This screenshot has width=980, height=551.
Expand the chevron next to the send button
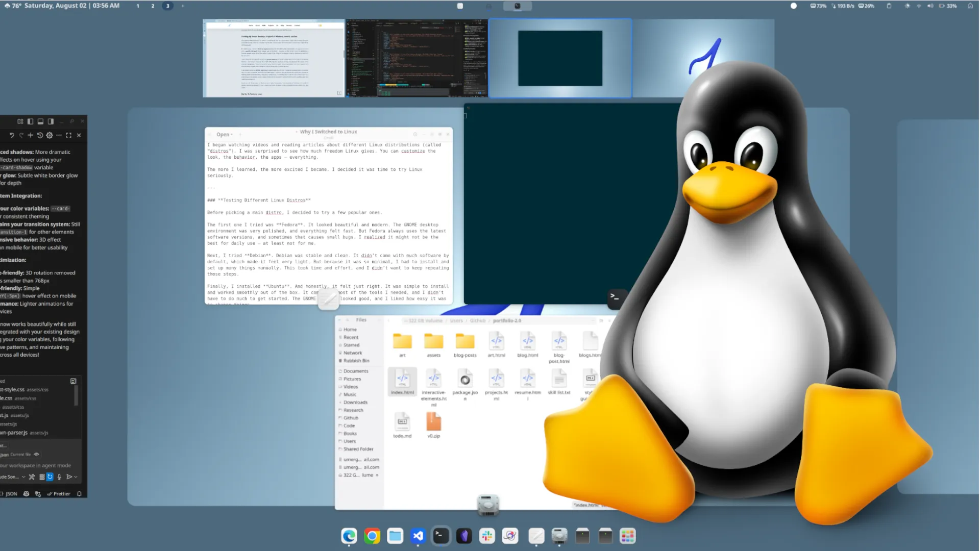click(x=76, y=477)
